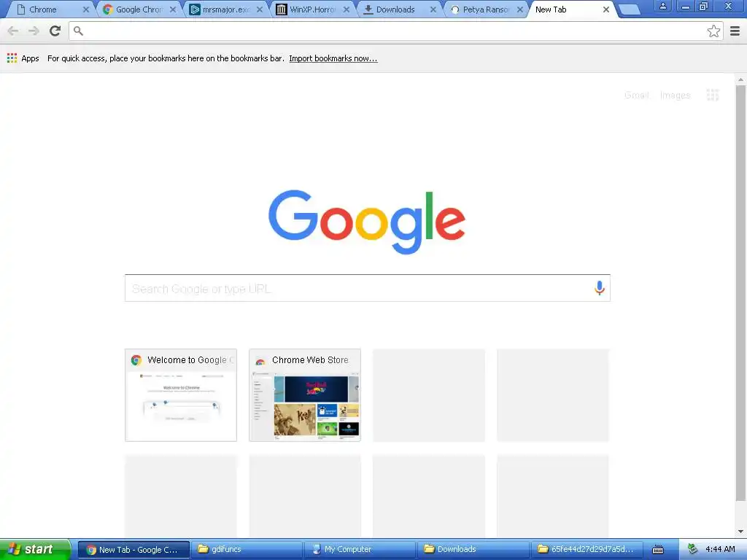Start voice search with the microphone icon
747x560 pixels.
[x=600, y=287]
